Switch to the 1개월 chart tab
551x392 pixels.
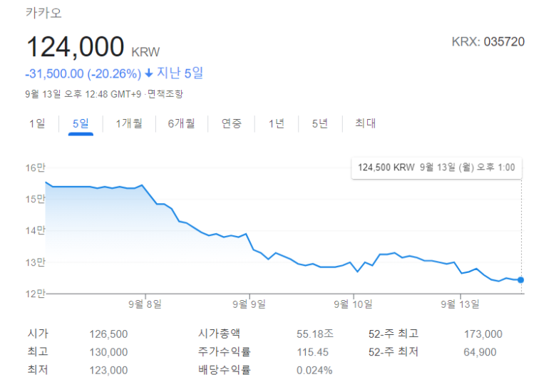click(x=129, y=123)
